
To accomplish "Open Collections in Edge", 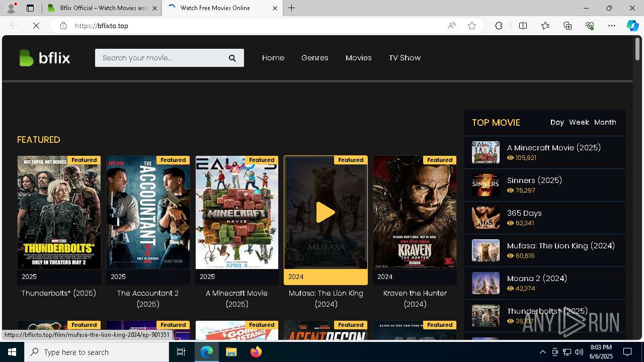I will [x=568, y=26].
